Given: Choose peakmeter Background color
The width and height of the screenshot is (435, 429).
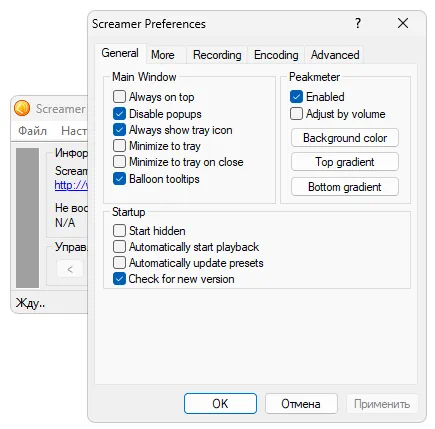Looking at the screenshot, I should [x=345, y=138].
